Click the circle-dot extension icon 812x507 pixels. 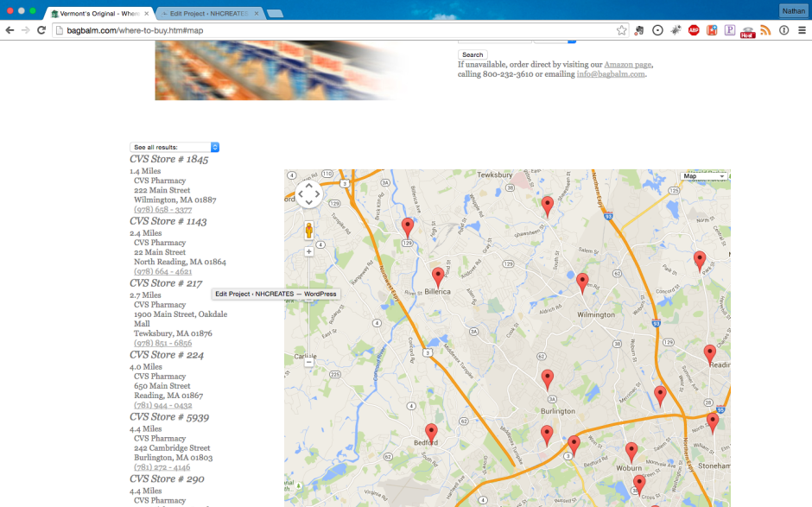tap(657, 30)
